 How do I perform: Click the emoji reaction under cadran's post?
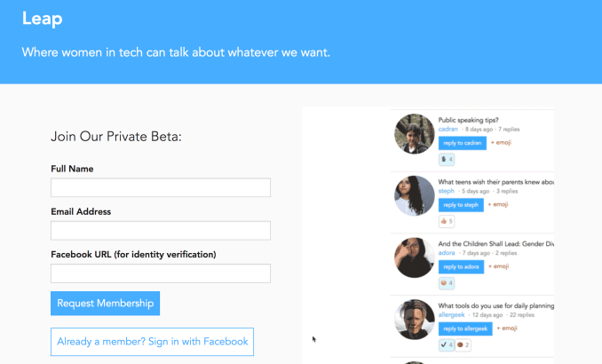447,160
